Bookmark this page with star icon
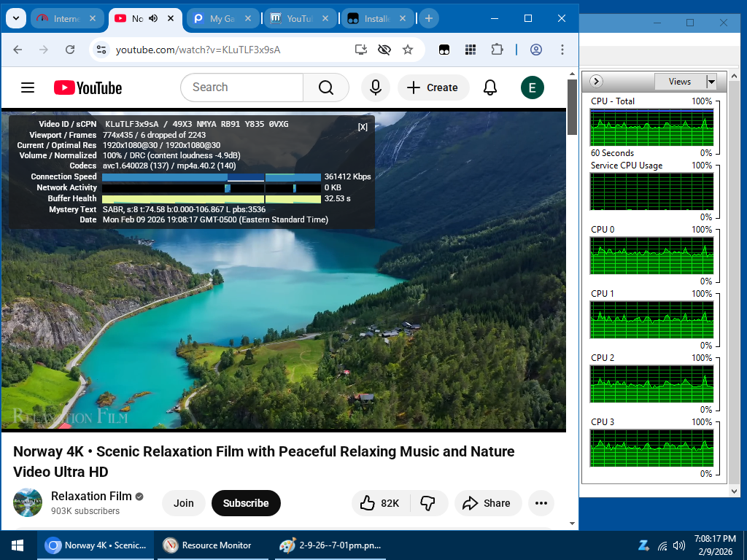747x560 pixels. 408,50
